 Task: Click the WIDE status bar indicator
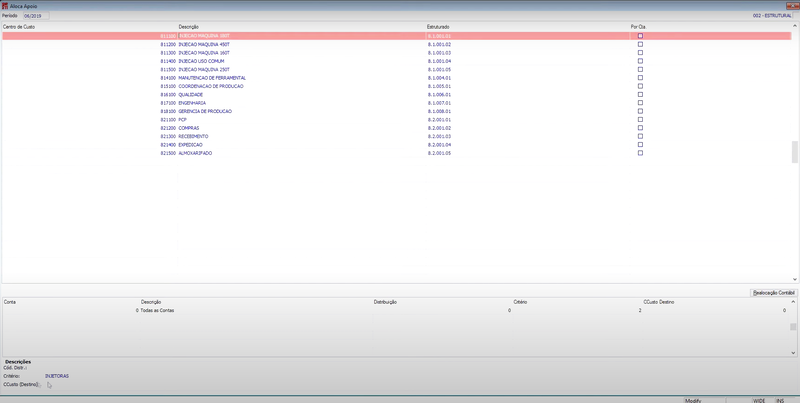759,400
